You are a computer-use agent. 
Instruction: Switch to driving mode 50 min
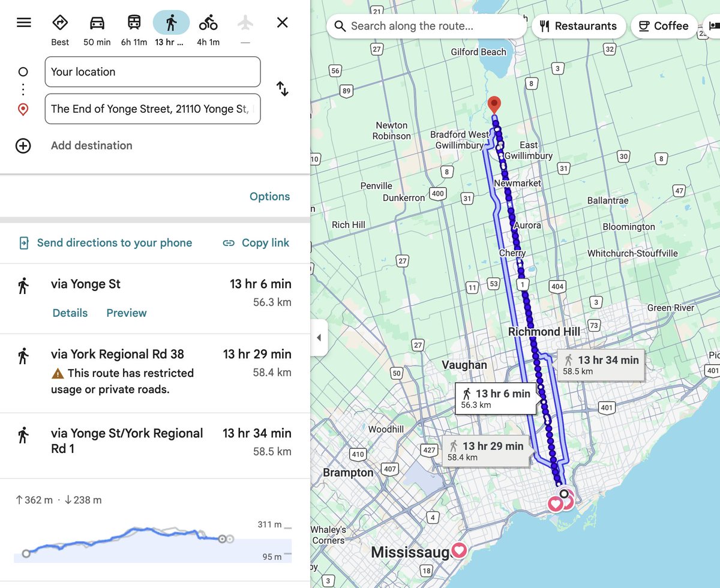97,29
